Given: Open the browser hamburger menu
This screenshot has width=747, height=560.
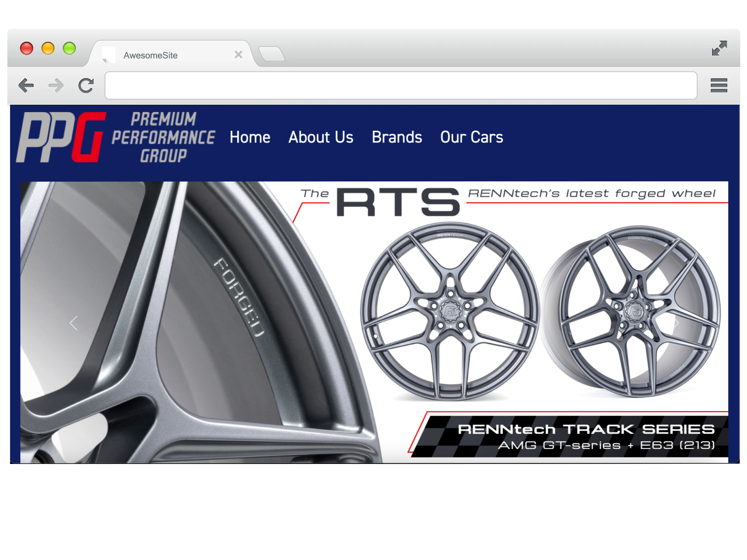Looking at the screenshot, I should pos(719,85).
